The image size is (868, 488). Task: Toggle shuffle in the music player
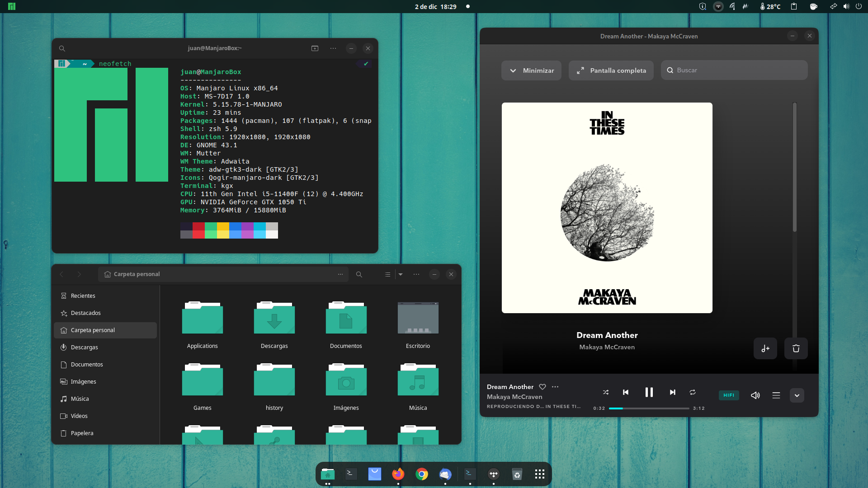(x=606, y=392)
